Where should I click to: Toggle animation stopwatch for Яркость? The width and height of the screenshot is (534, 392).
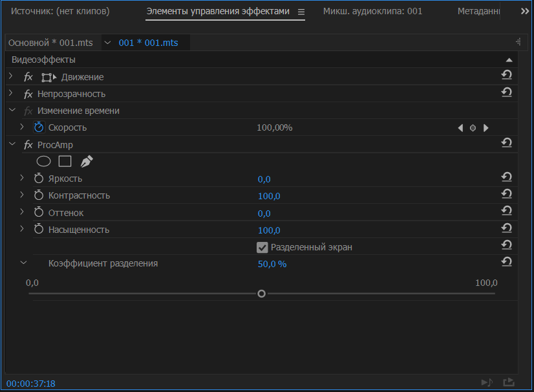38,179
